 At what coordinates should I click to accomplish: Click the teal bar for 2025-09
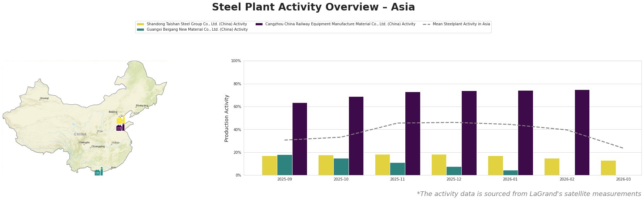(x=285, y=165)
